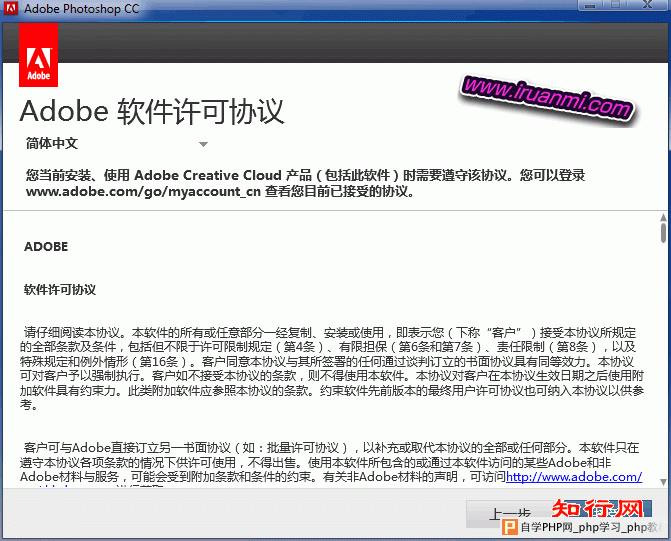Click the Photoshop CC title bar icon
Screen dimensions: 671x541
pos(11,8)
